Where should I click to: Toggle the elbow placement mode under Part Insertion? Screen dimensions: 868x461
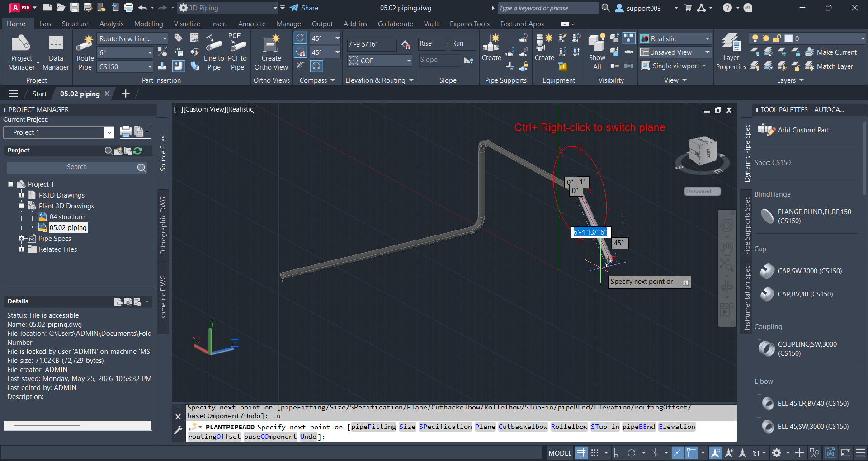[x=179, y=66]
